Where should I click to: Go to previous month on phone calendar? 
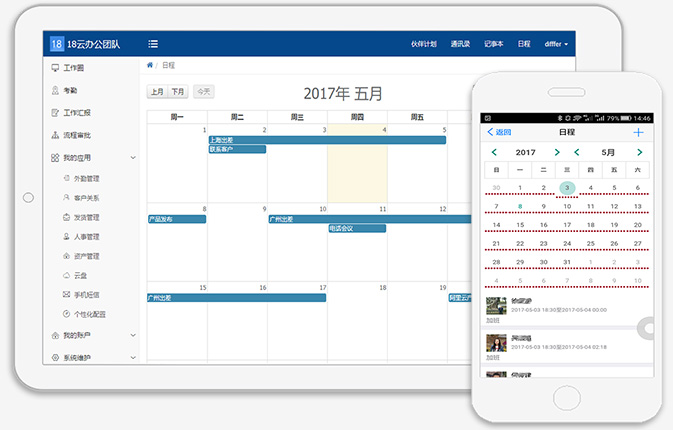coord(576,152)
